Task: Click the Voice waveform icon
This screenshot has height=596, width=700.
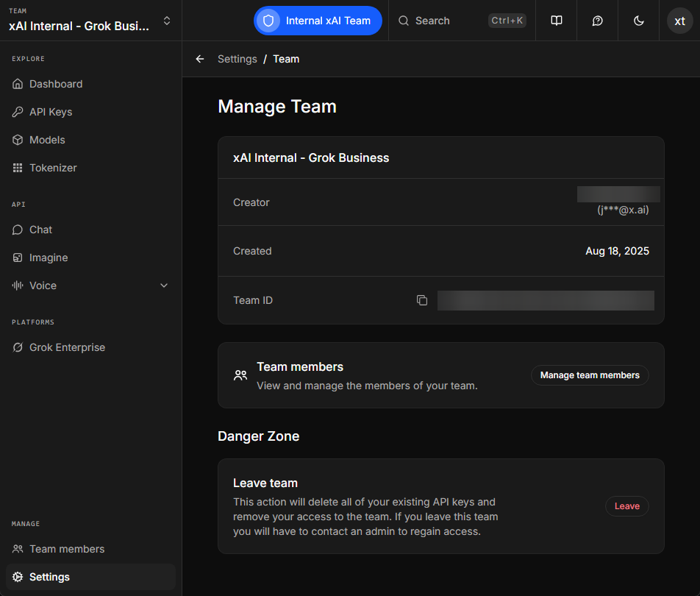Action: pos(18,285)
